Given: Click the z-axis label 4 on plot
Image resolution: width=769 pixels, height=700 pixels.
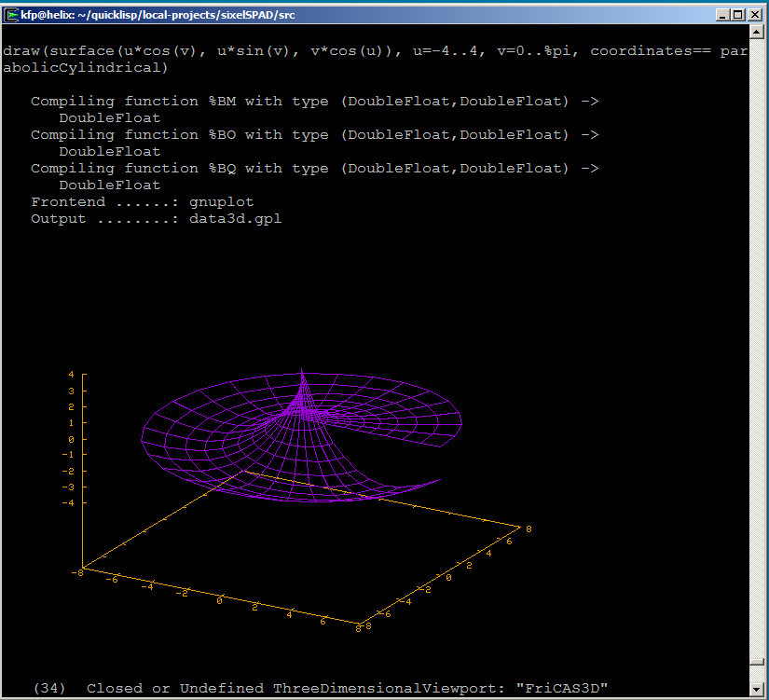Looking at the screenshot, I should click(x=71, y=375).
